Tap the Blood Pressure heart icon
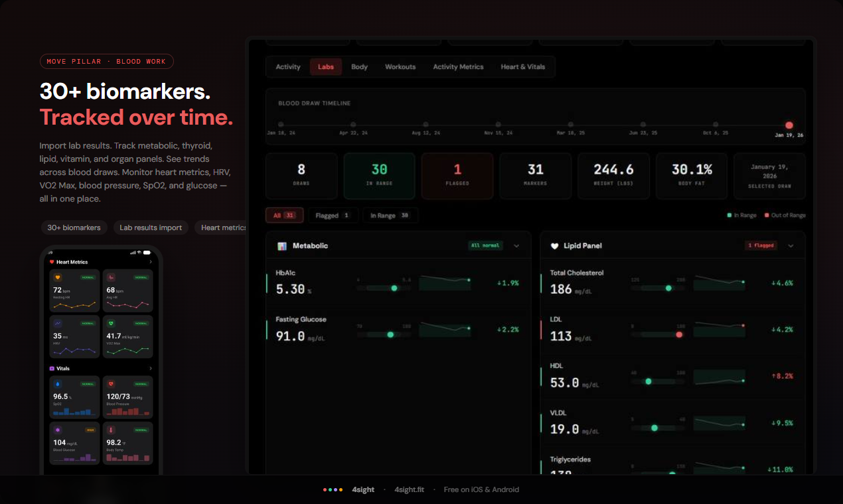 coord(111,383)
